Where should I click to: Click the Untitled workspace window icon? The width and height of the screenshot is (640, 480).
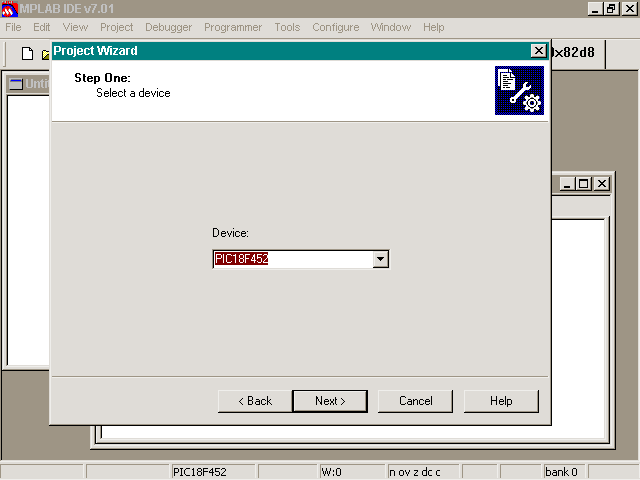[16, 84]
